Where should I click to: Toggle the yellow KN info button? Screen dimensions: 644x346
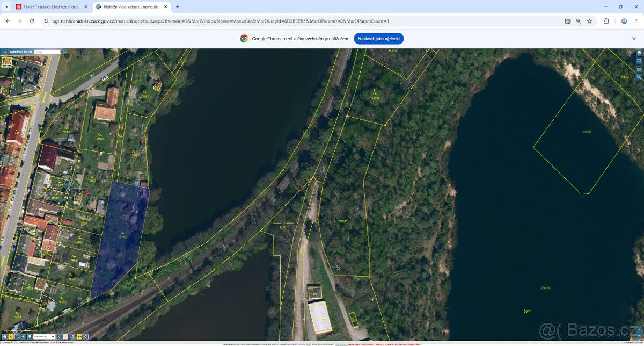79,337
